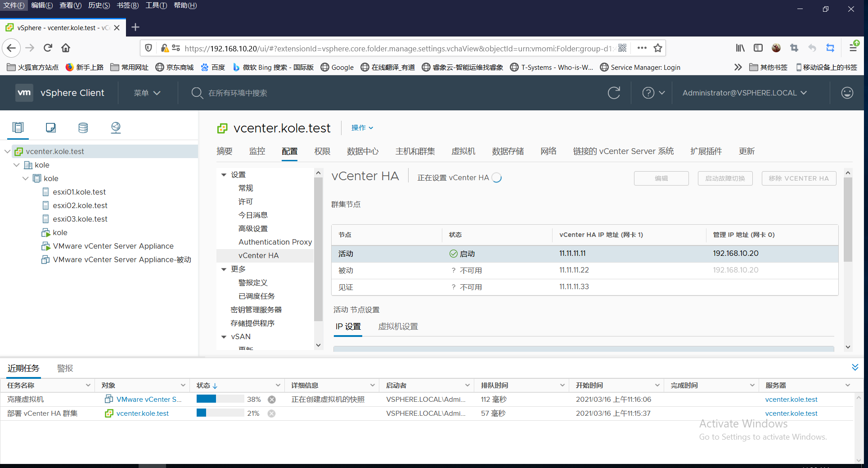Open the feedback smiley icon
The height and width of the screenshot is (468, 868).
(847, 93)
